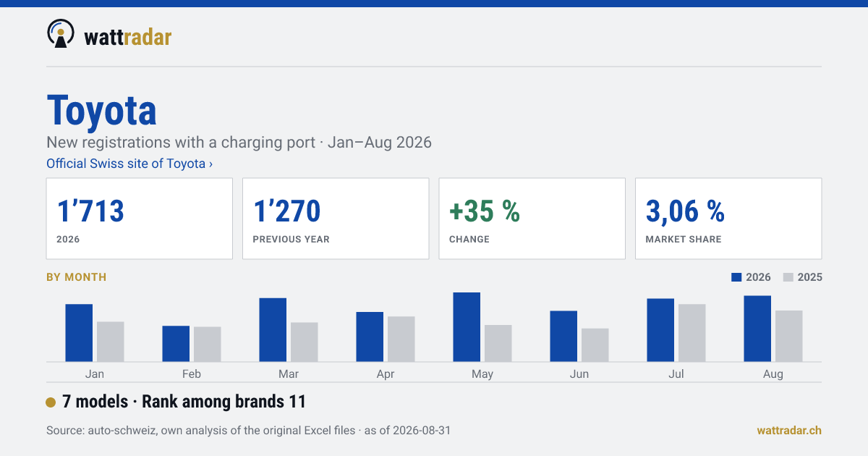This screenshot has height=456, width=868.
Task: Click the +35 % change value
Action: tap(485, 211)
